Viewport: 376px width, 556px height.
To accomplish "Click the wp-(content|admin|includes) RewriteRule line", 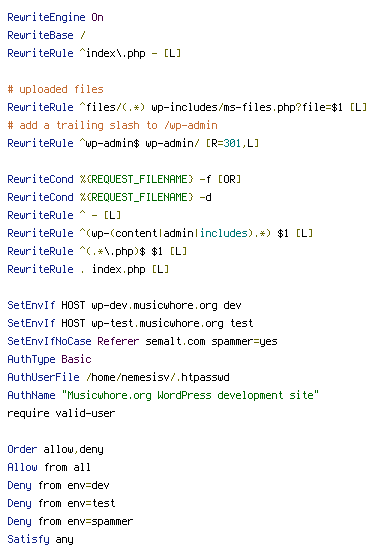I will tap(160, 233).
